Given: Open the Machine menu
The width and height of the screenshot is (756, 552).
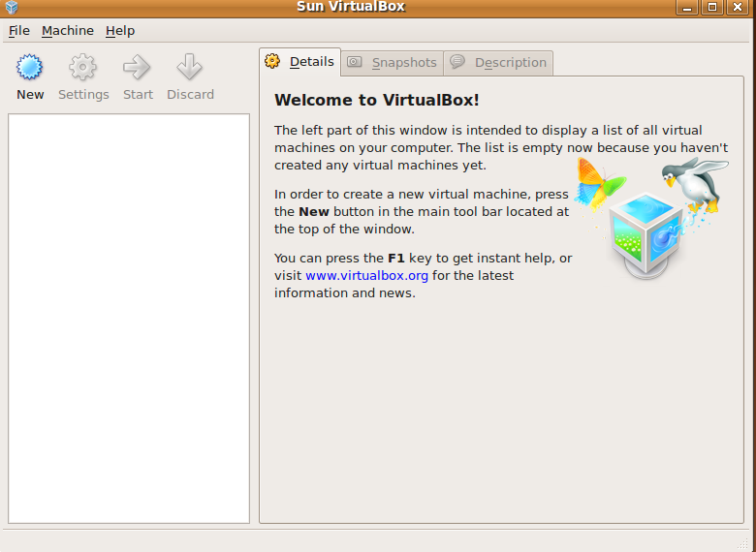Looking at the screenshot, I should 68,31.
